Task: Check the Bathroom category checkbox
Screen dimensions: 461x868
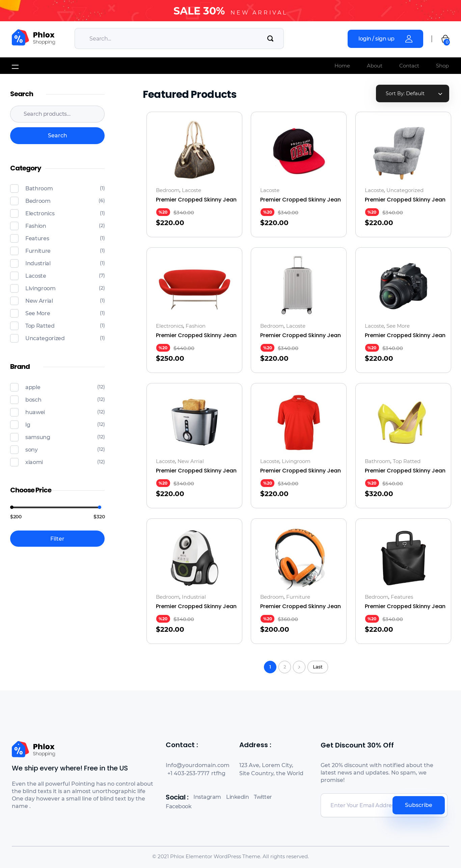Action: 15,188
